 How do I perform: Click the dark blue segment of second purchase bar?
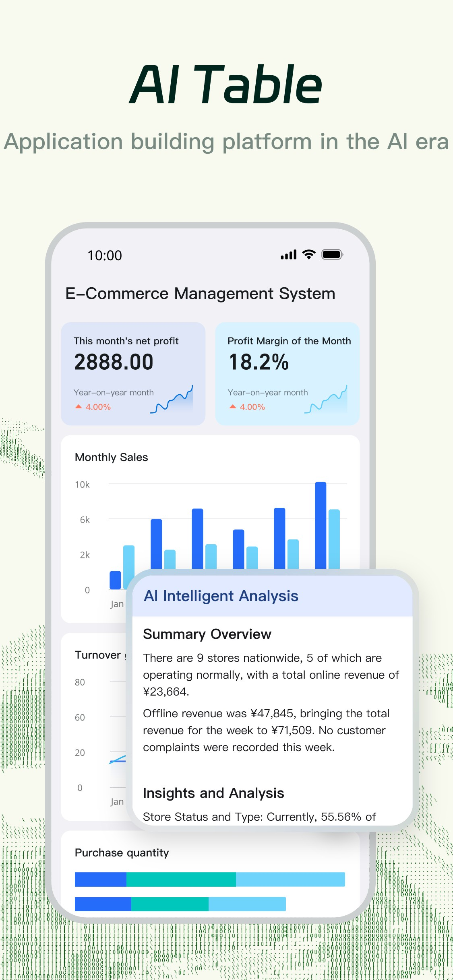pos(103,904)
